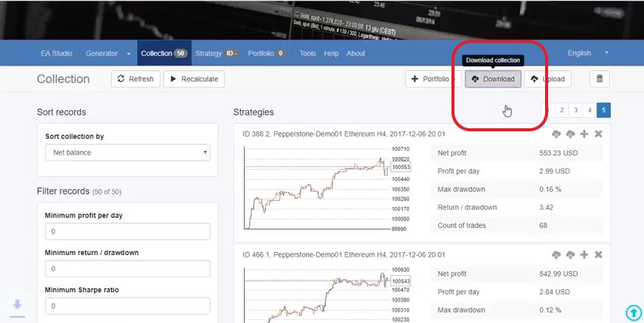Expand the Generator dropdown arrow
644x323 pixels.
[x=128, y=54]
